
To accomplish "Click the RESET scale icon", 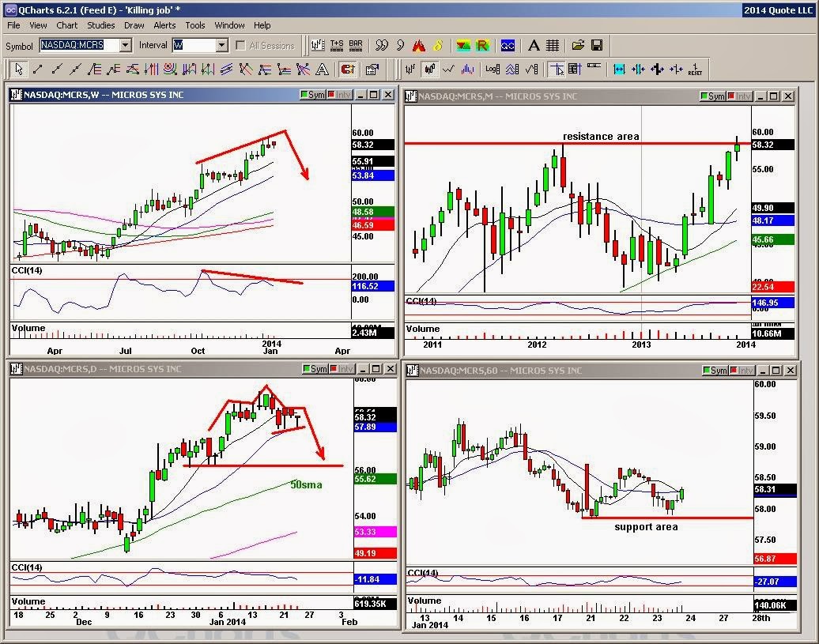I will click(x=695, y=69).
